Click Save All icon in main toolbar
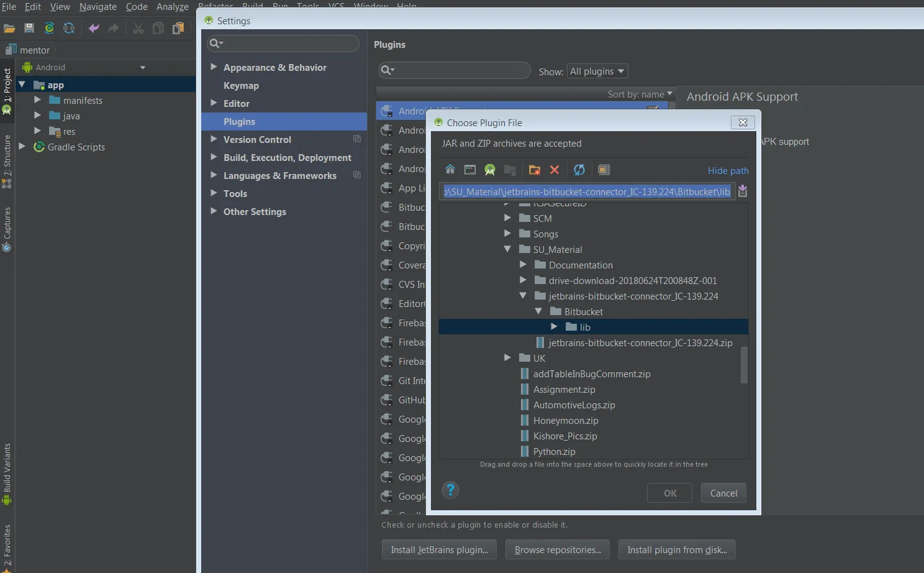Viewport: 924px width, 573px height. pyautogui.click(x=29, y=28)
